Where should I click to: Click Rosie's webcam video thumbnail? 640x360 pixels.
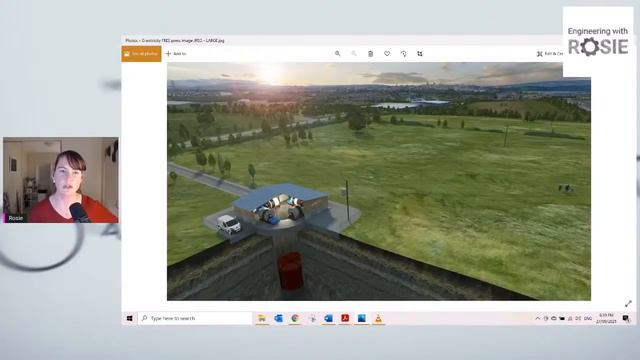coord(61,180)
